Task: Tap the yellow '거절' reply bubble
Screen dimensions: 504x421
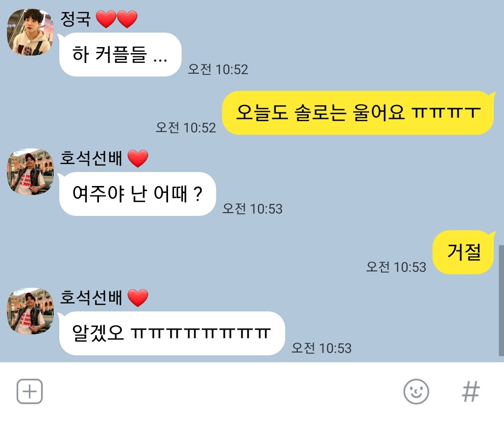Action: click(463, 252)
